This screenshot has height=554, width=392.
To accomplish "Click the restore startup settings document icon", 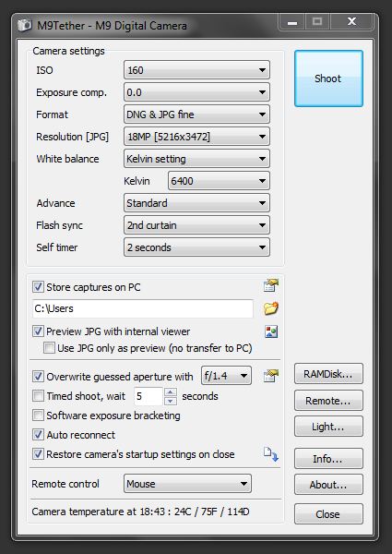I will click(271, 454).
